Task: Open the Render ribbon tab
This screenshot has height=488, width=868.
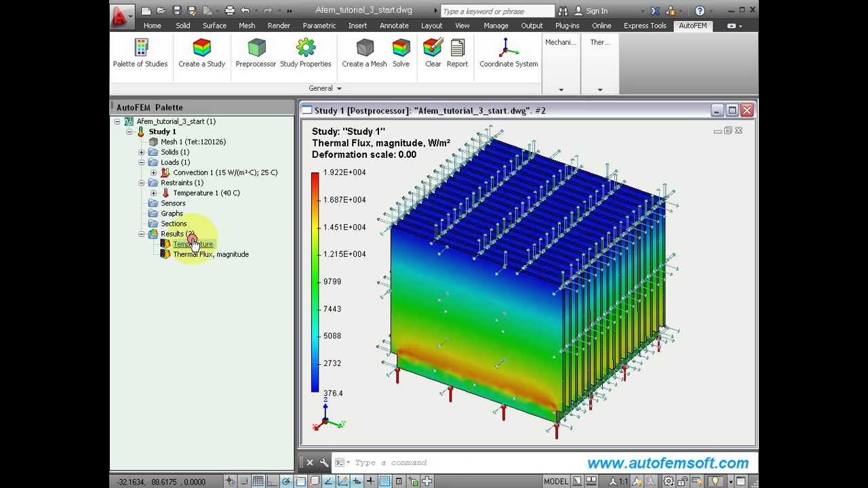Action: click(279, 26)
